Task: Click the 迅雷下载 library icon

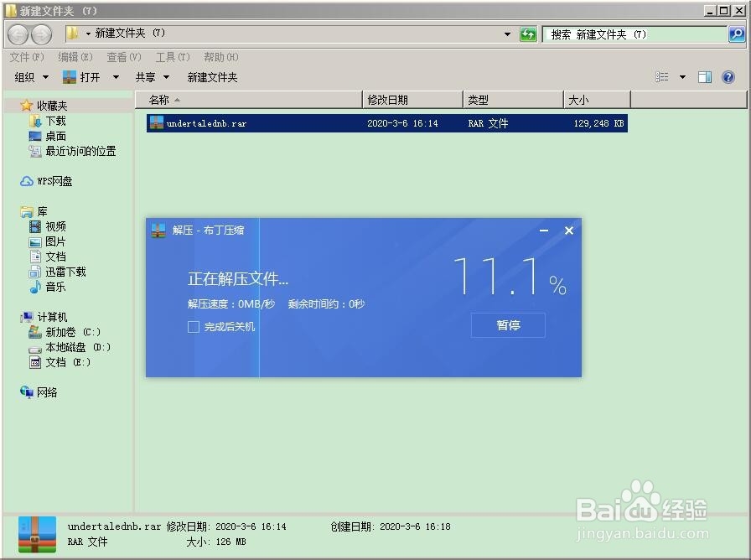Action: 35,272
